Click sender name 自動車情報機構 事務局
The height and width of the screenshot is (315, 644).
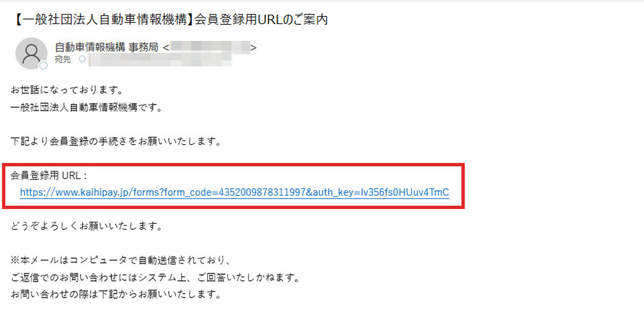click(x=107, y=48)
